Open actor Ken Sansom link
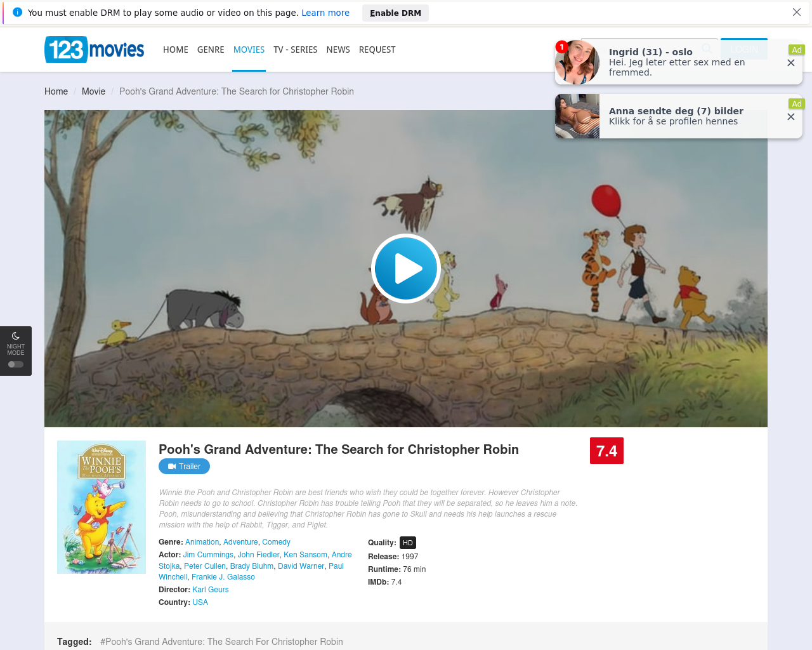Viewport: 812px width, 650px height. (x=305, y=555)
